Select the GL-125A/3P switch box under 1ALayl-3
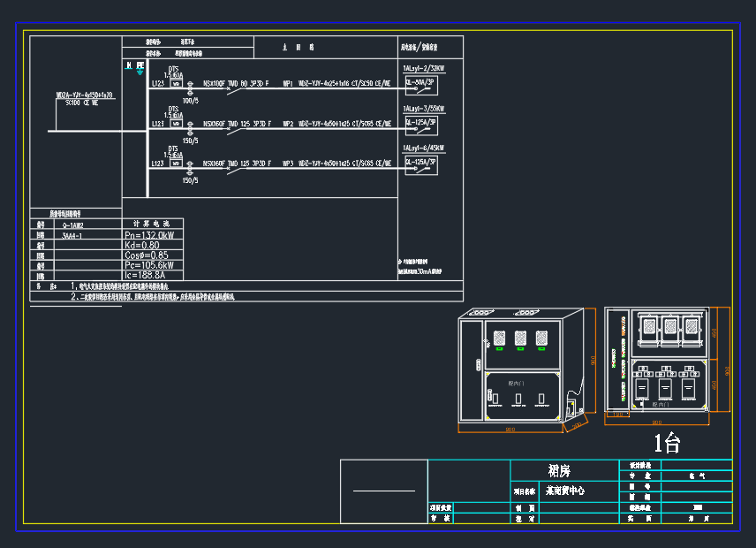The image size is (756, 548). click(x=421, y=126)
